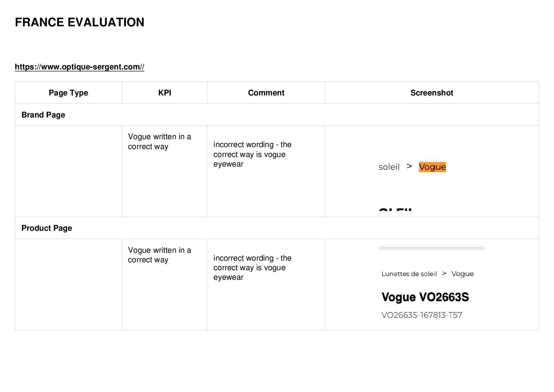This screenshot has height=392, width=554.
Task: Click the Brand Page KPI cell text
Action: pyautogui.click(x=160, y=142)
